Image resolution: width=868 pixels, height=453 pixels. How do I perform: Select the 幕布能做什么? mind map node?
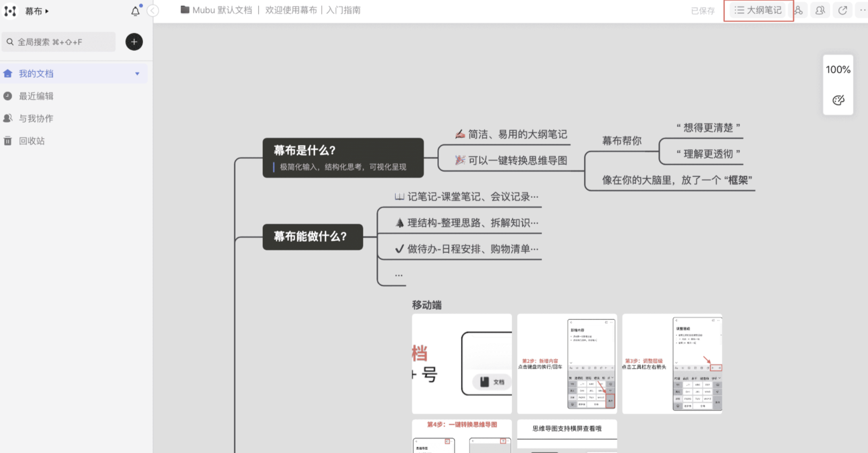tap(313, 237)
